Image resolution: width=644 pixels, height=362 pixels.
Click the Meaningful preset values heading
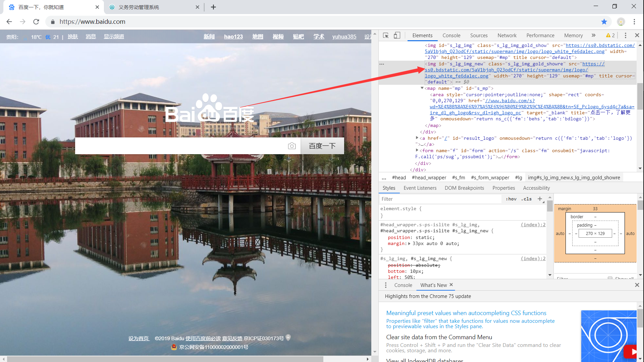466,313
